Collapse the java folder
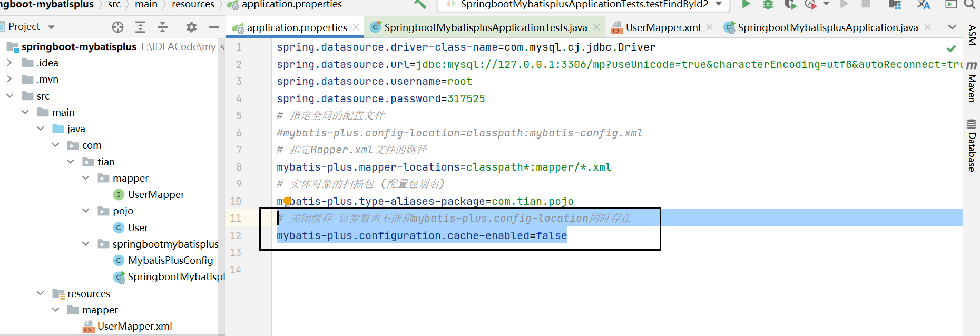The width and height of the screenshot is (980, 336). (x=40, y=129)
